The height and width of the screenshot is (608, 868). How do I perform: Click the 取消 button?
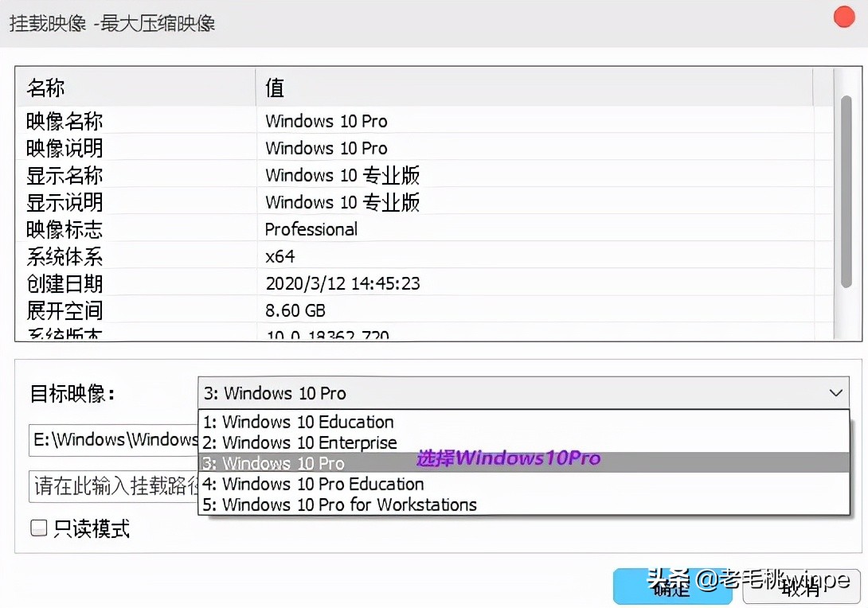coord(801,587)
